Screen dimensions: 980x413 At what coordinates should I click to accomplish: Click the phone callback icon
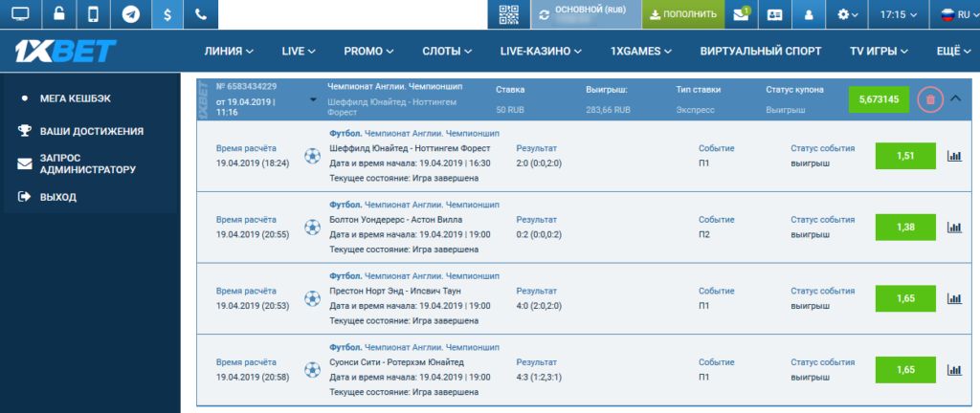point(200,14)
